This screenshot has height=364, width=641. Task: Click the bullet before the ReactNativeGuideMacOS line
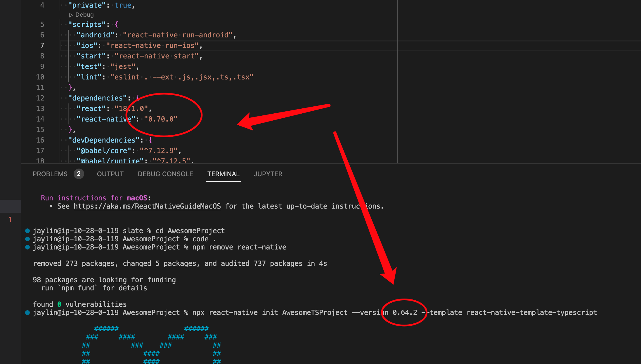(51, 206)
